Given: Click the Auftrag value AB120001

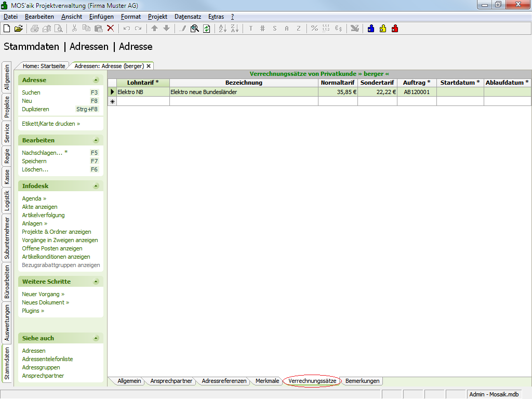Looking at the screenshot, I should pyautogui.click(x=417, y=92).
